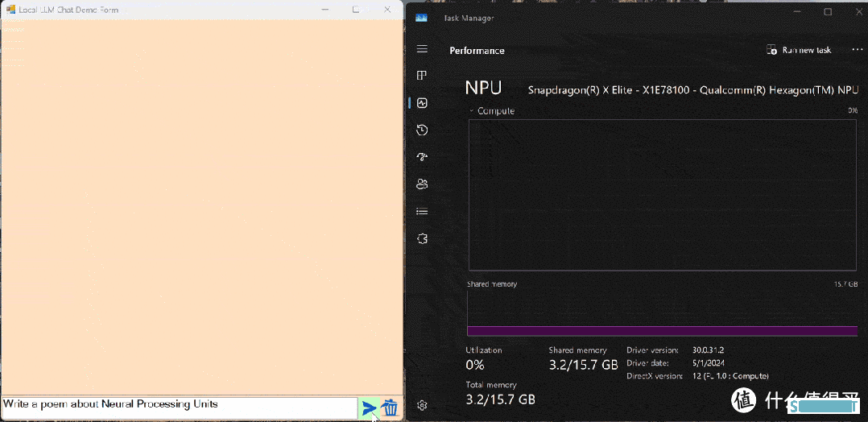Click Snapdragon X Elite NPU name text
This screenshot has width=868, height=422.
[693, 90]
